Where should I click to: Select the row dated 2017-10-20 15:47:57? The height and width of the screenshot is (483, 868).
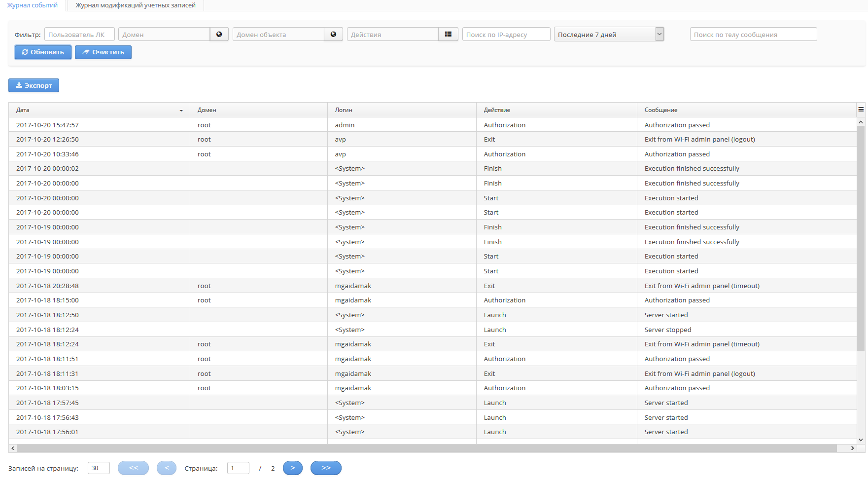pos(432,125)
